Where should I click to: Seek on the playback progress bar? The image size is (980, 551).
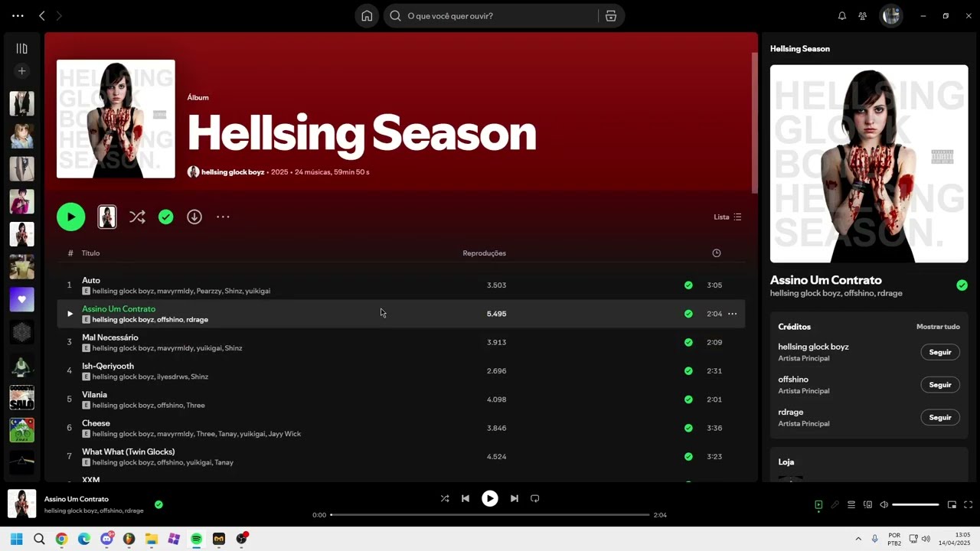point(490,515)
